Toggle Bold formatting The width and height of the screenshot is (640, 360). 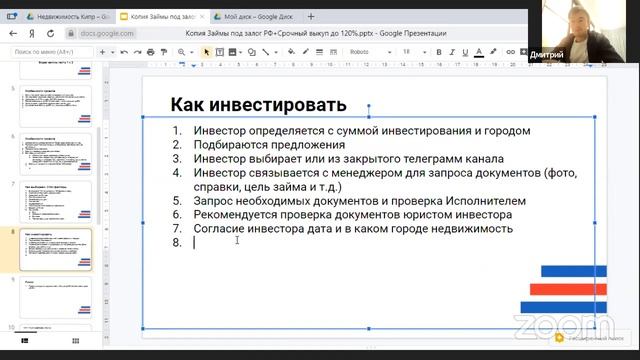tap(439, 52)
